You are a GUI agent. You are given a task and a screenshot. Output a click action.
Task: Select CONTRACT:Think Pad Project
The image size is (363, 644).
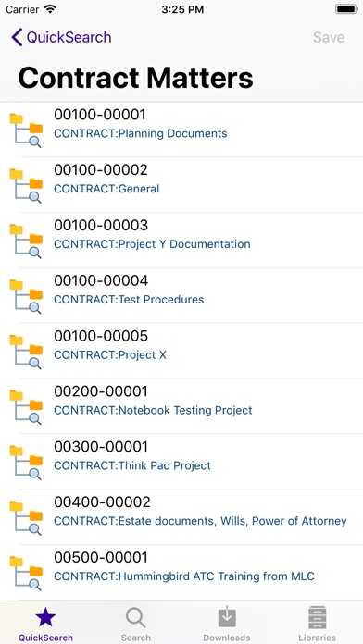(x=181, y=462)
